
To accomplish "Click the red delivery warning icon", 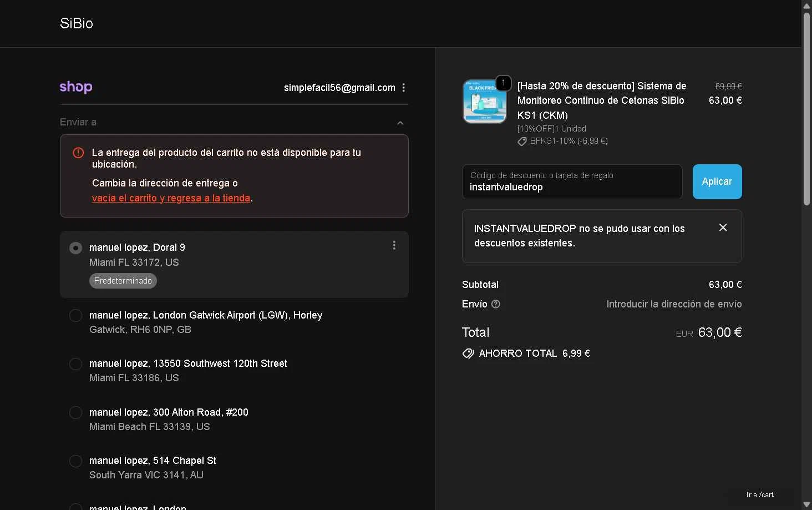I will [x=78, y=153].
